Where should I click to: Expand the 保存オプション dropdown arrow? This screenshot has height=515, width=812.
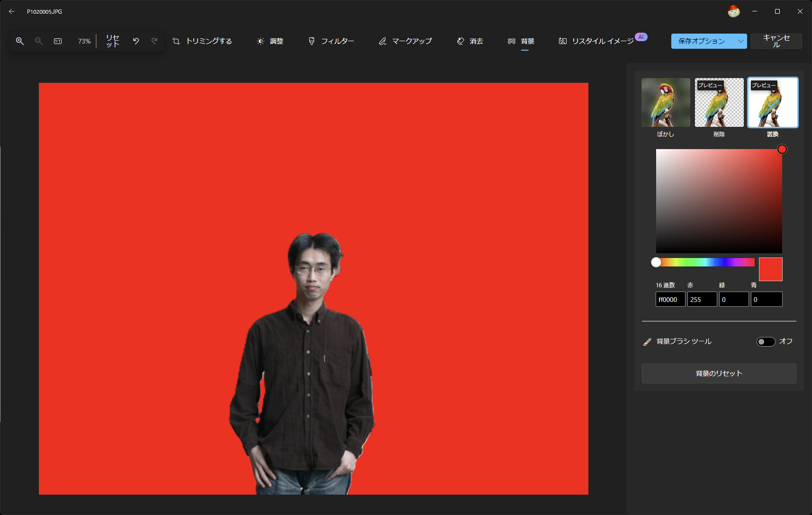[740, 41]
